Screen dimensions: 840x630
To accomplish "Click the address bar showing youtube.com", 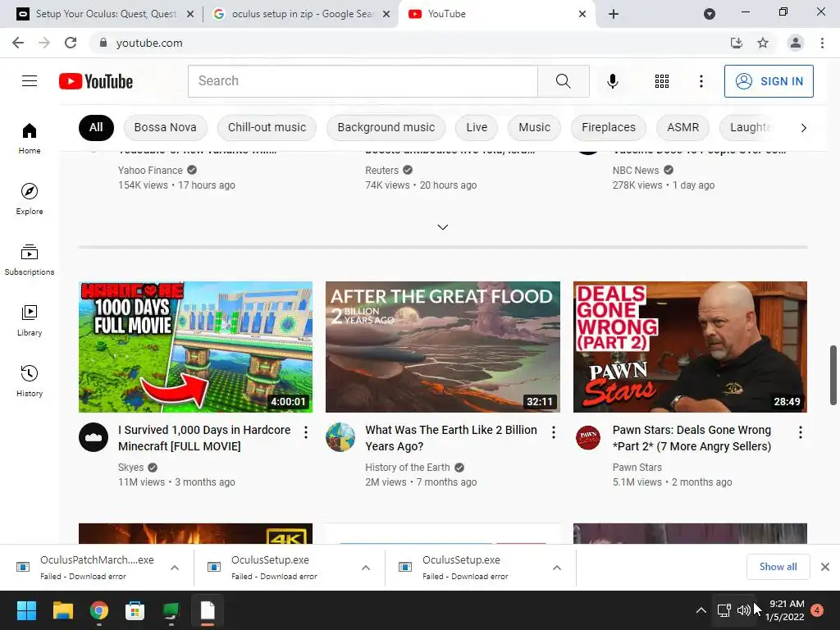I will coord(407,43).
